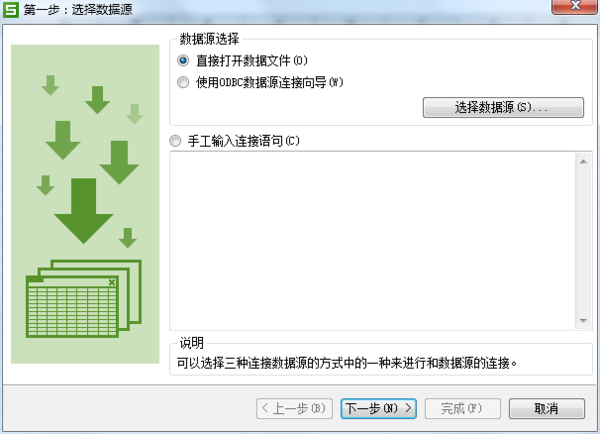Click the green WPS Spreadsheets title icon
The image size is (600, 434).
[x=10, y=10]
